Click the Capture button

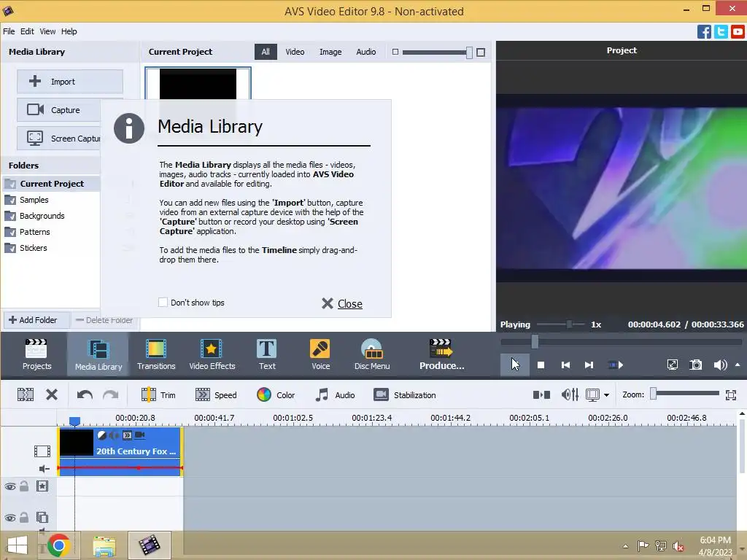[x=58, y=110]
